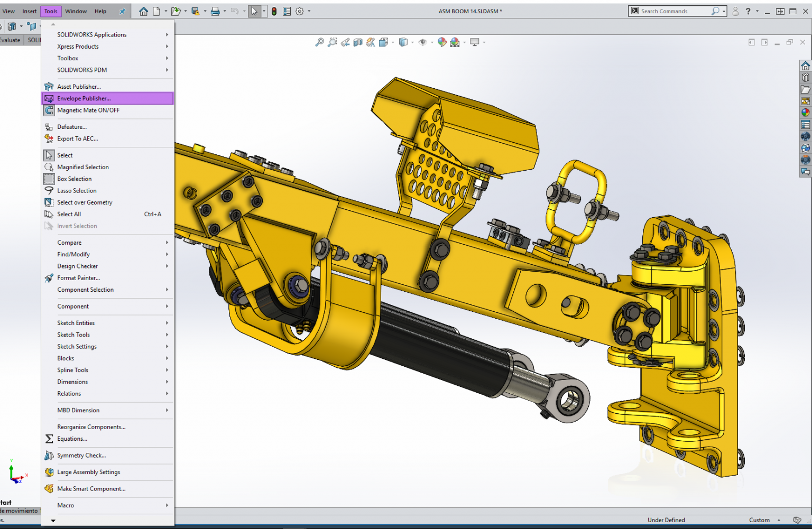812x529 pixels.
Task: Open the Design Library task pane icon
Action: point(806,77)
